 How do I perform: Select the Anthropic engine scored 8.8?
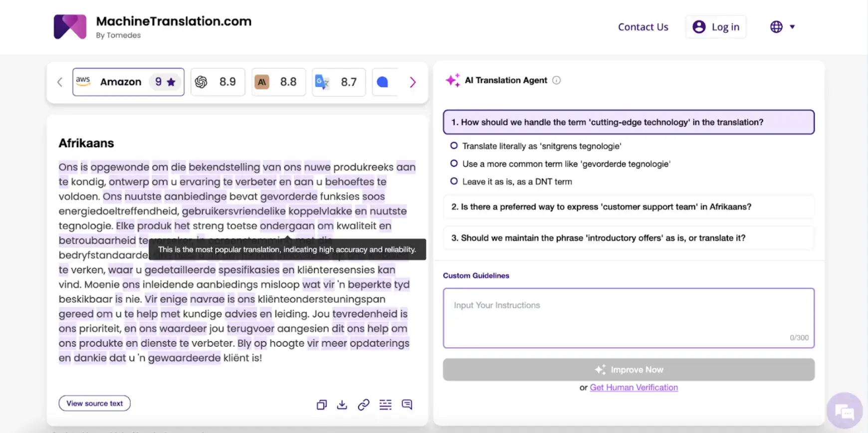tap(278, 82)
